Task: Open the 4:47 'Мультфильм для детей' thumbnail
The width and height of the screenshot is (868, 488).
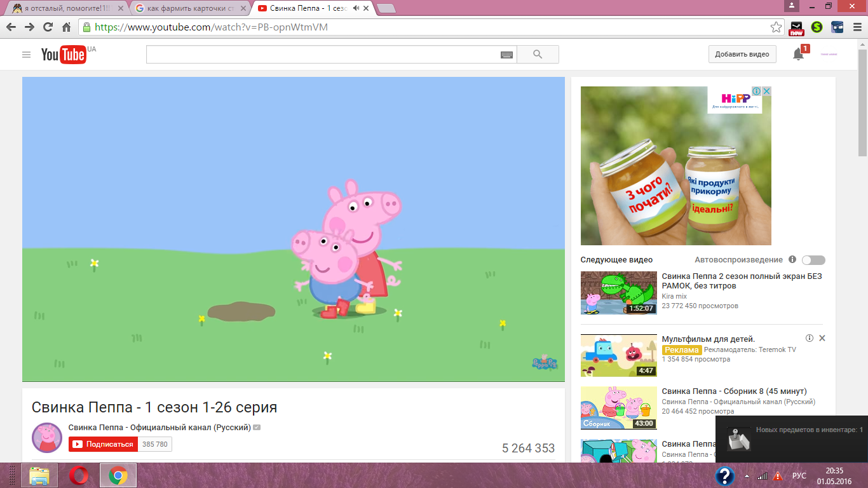Action: [619, 355]
